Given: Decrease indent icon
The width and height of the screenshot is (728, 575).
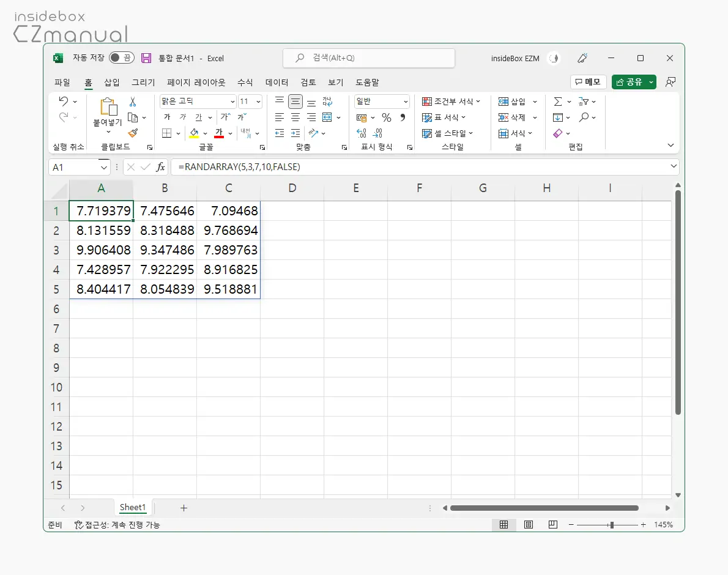Looking at the screenshot, I should pos(280,133).
